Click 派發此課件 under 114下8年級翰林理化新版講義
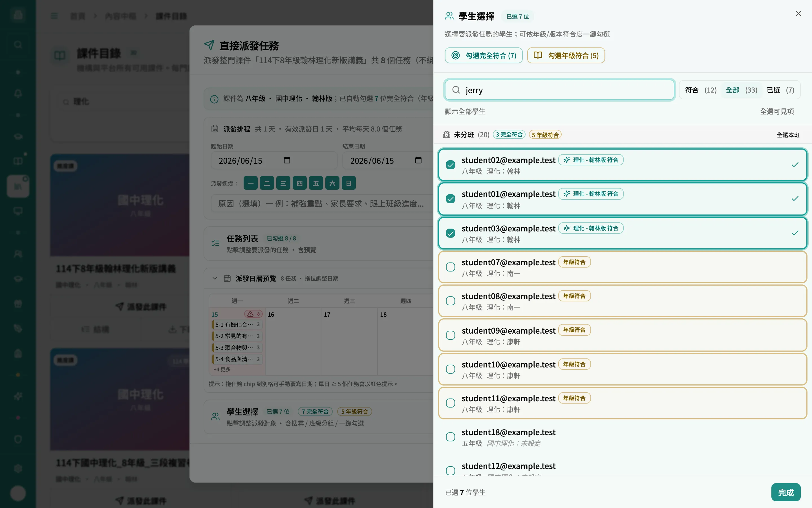This screenshot has width=812, height=508. click(141, 306)
